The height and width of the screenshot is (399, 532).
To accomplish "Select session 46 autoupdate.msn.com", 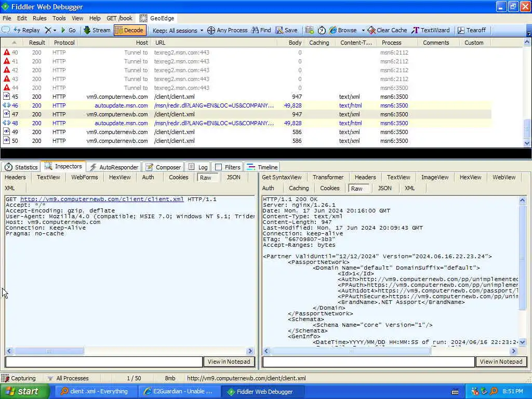I will tap(246, 105).
